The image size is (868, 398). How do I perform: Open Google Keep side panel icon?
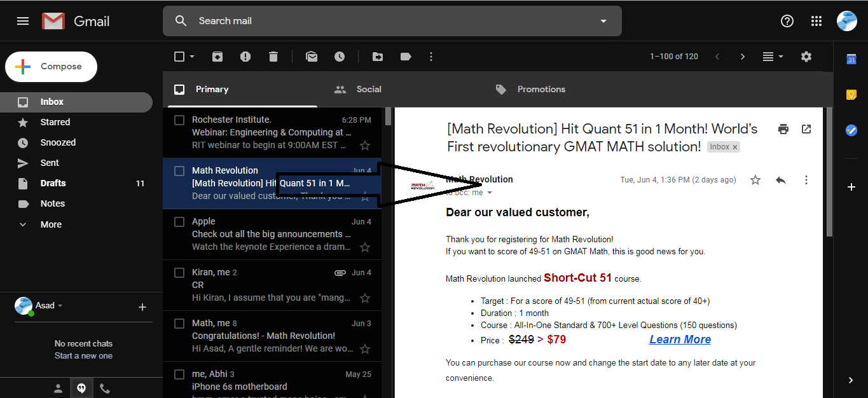pyautogui.click(x=851, y=95)
